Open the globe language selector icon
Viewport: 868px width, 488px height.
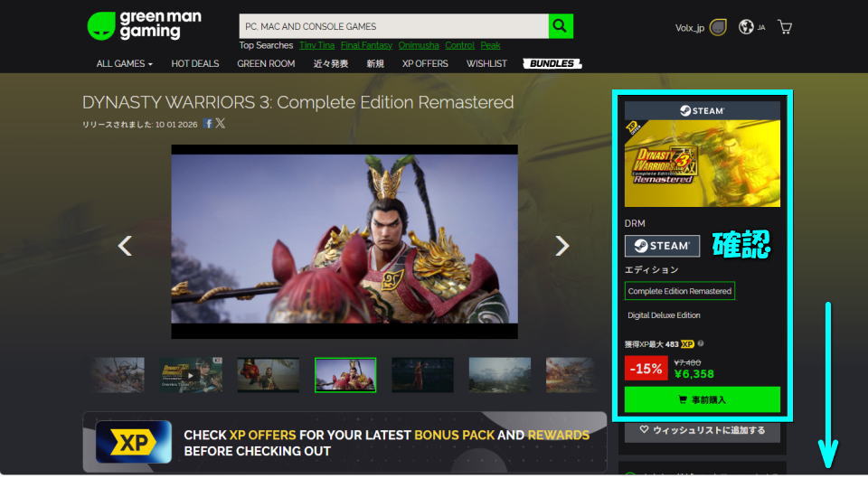746,26
